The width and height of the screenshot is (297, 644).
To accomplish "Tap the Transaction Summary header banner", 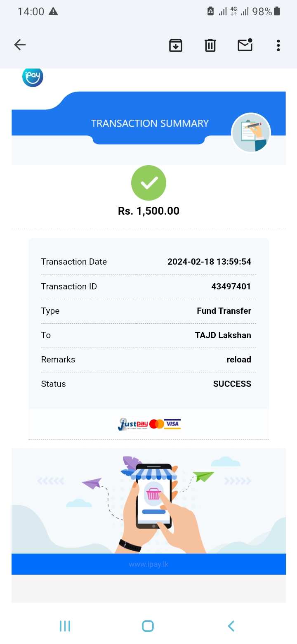I will [150, 123].
